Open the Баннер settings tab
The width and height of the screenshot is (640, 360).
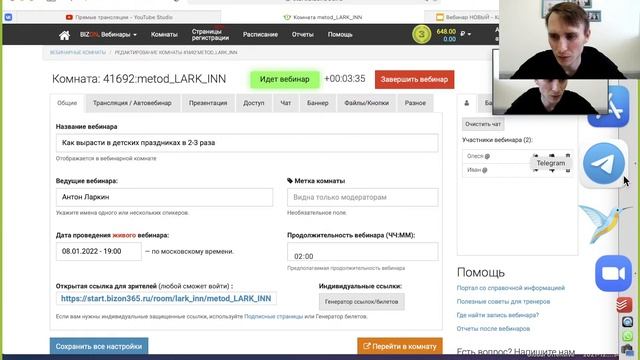(x=318, y=103)
